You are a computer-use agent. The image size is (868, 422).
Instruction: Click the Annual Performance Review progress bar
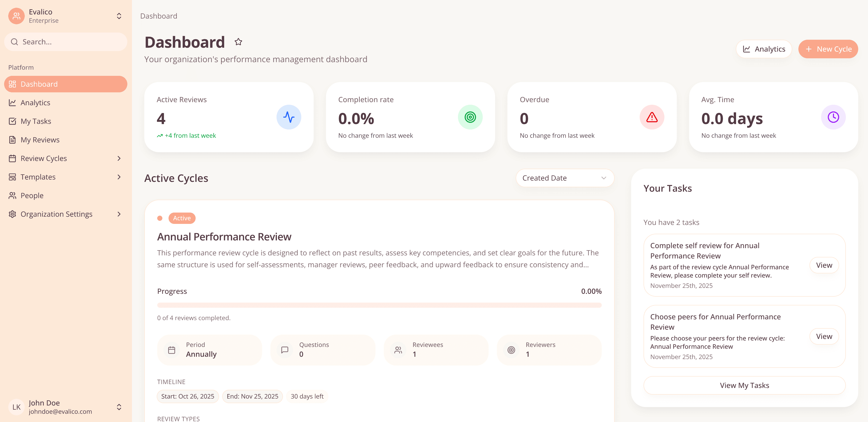(x=379, y=305)
